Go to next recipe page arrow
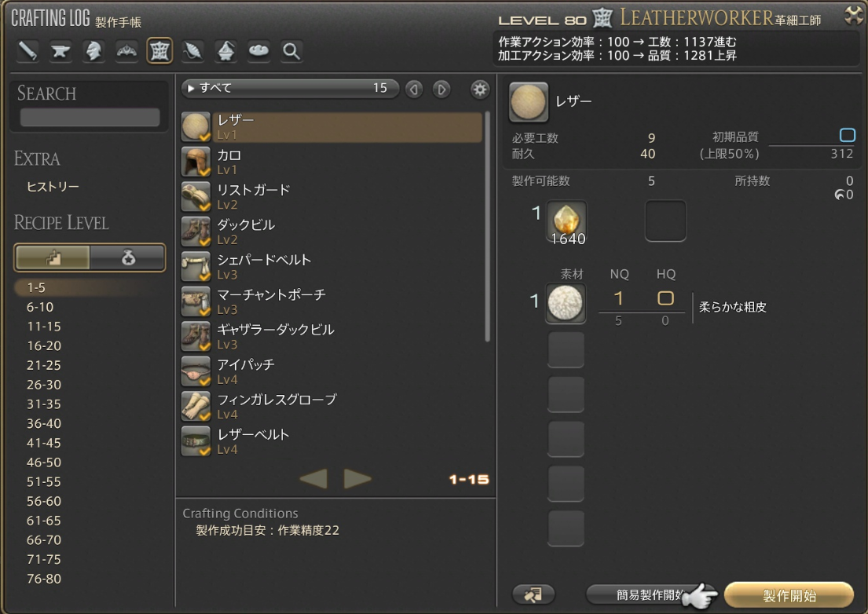 click(x=357, y=478)
